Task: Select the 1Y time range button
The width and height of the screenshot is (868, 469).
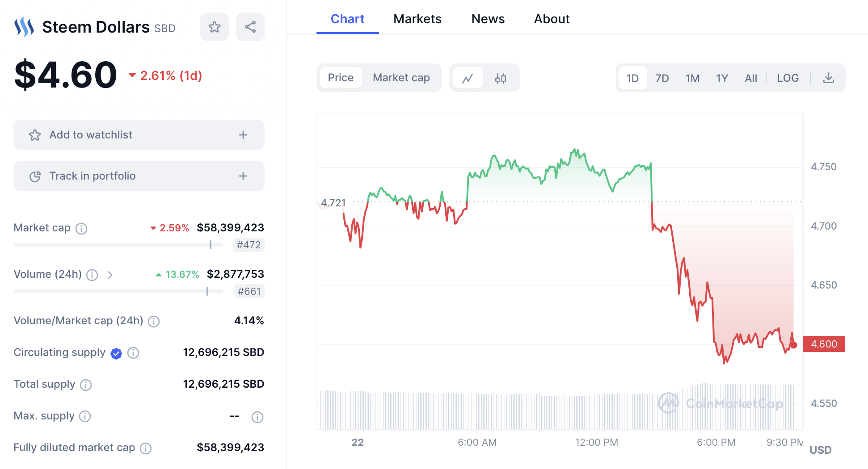Action: 722,79
